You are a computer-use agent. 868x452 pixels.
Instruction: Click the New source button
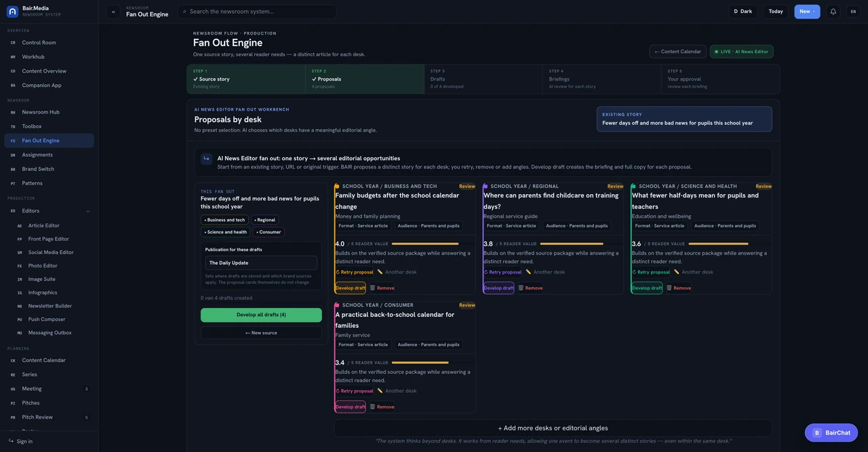tap(261, 333)
